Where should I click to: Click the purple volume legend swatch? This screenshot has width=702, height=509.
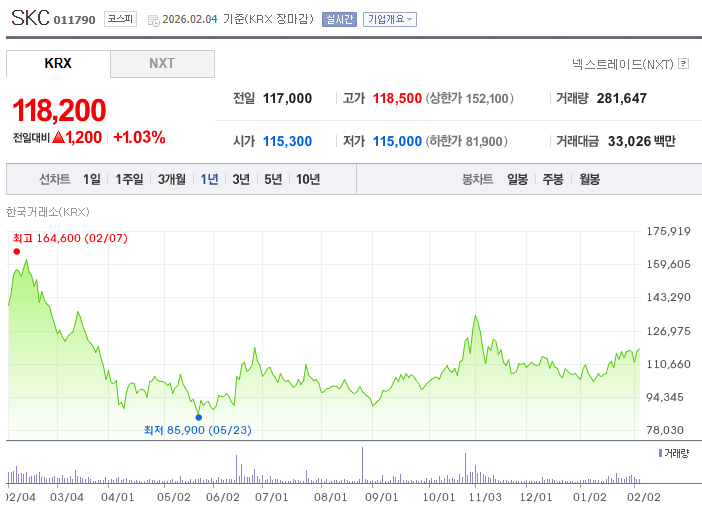(660, 453)
